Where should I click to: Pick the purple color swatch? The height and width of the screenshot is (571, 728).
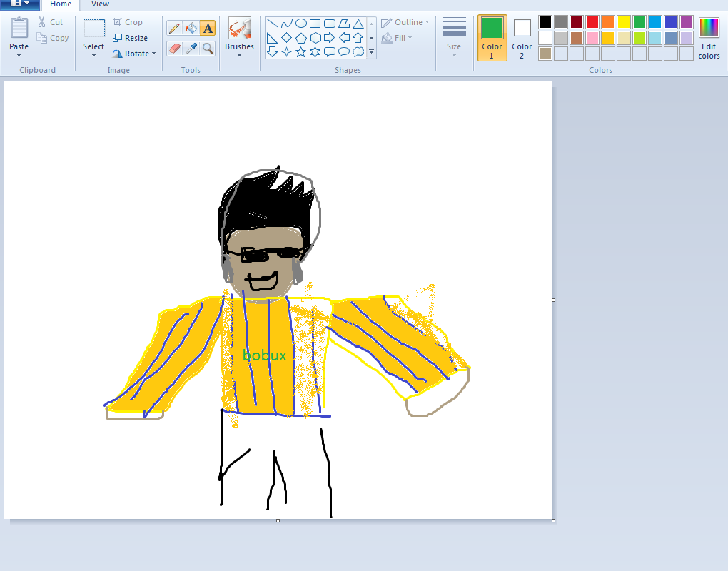point(687,22)
